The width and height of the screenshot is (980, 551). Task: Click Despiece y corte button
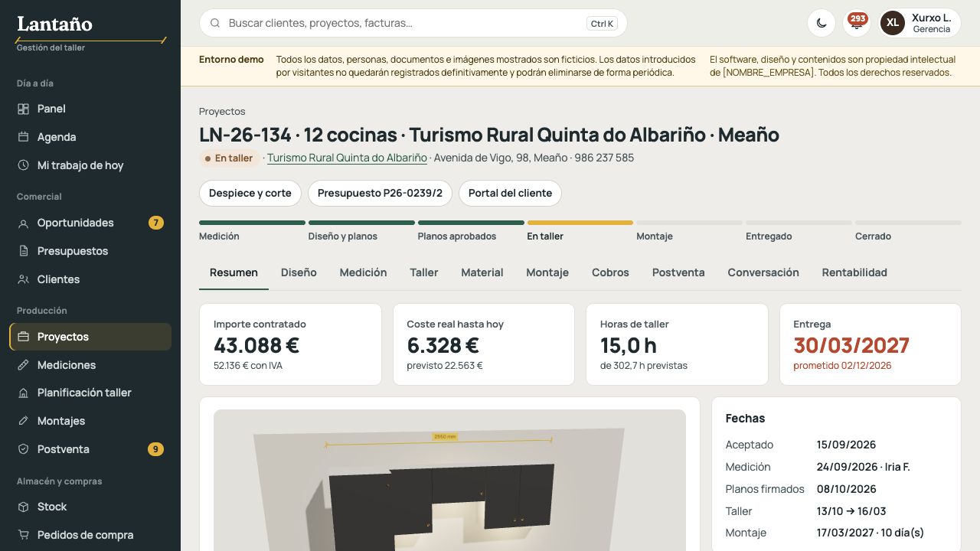[250, 193]
